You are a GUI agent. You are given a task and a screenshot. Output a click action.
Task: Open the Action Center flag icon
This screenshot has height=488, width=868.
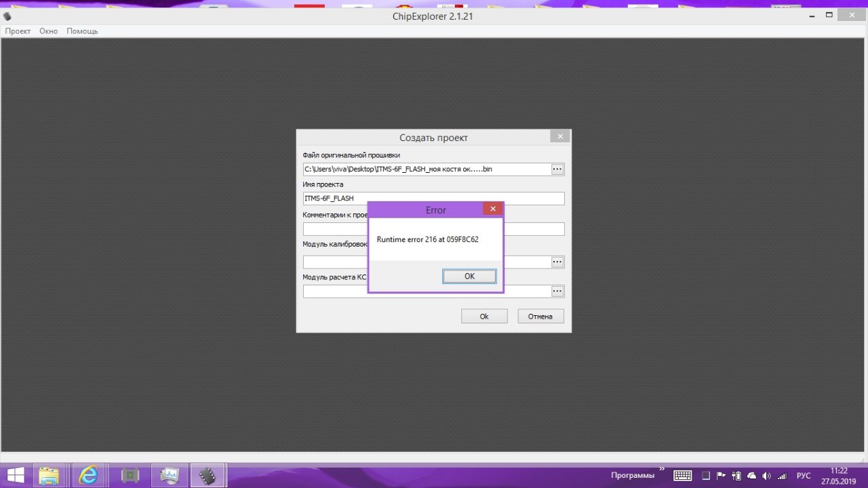721,476
